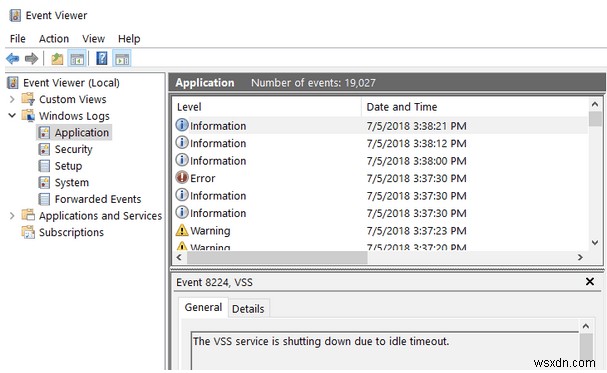Click the Information icon at 3:38:21 PM

[182, 125]
